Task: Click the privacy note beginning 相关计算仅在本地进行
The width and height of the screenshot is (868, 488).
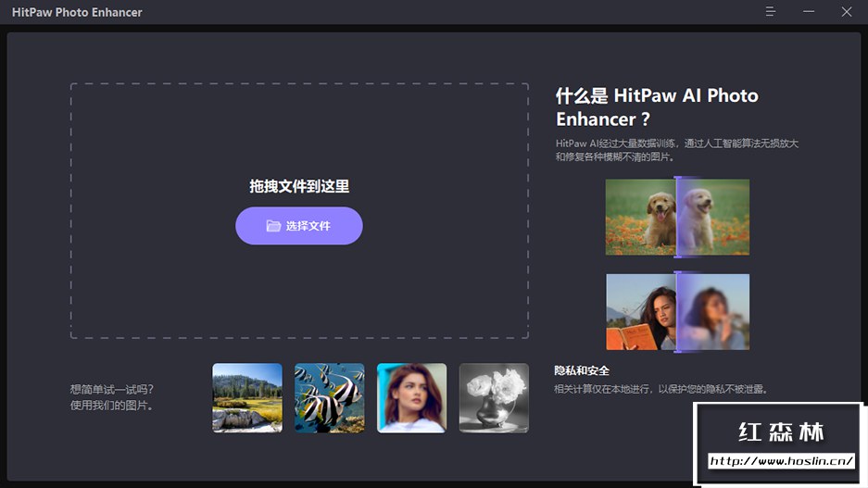Action: (x=661, y=389)
